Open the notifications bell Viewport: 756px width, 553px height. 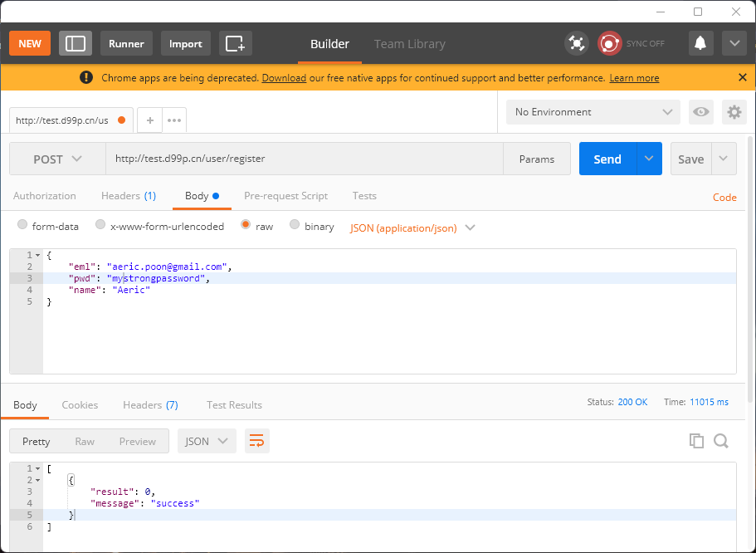700,43
